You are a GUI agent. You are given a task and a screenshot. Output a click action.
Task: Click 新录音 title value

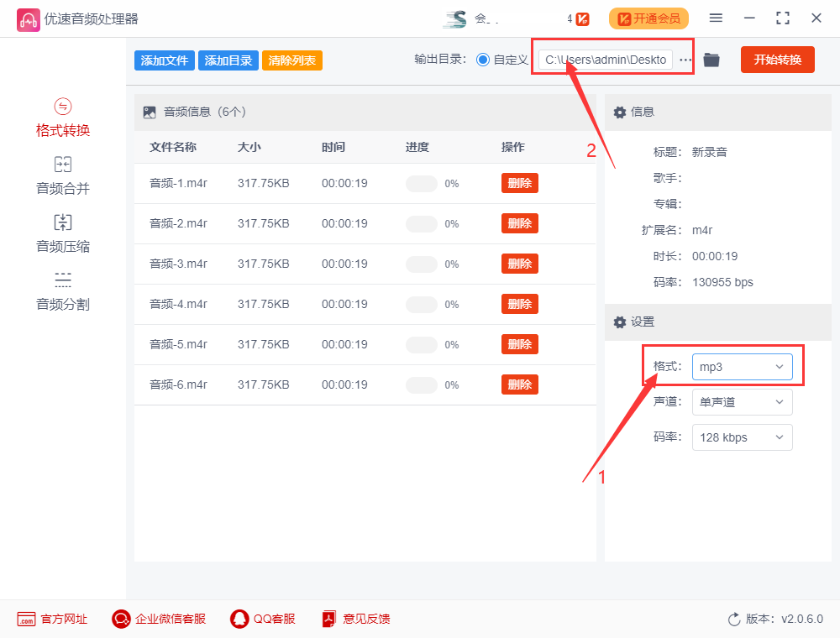pyautogui.click(x=709, y=153)
